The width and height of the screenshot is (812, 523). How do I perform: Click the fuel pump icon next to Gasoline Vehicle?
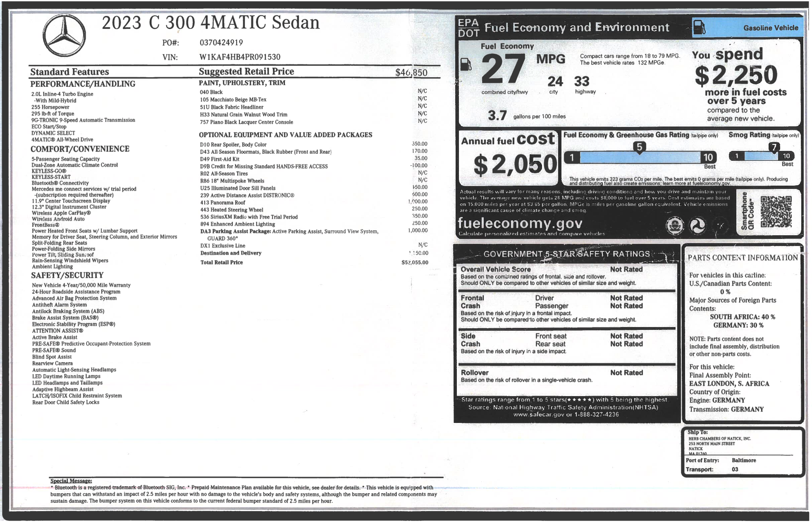coord(699,27)
